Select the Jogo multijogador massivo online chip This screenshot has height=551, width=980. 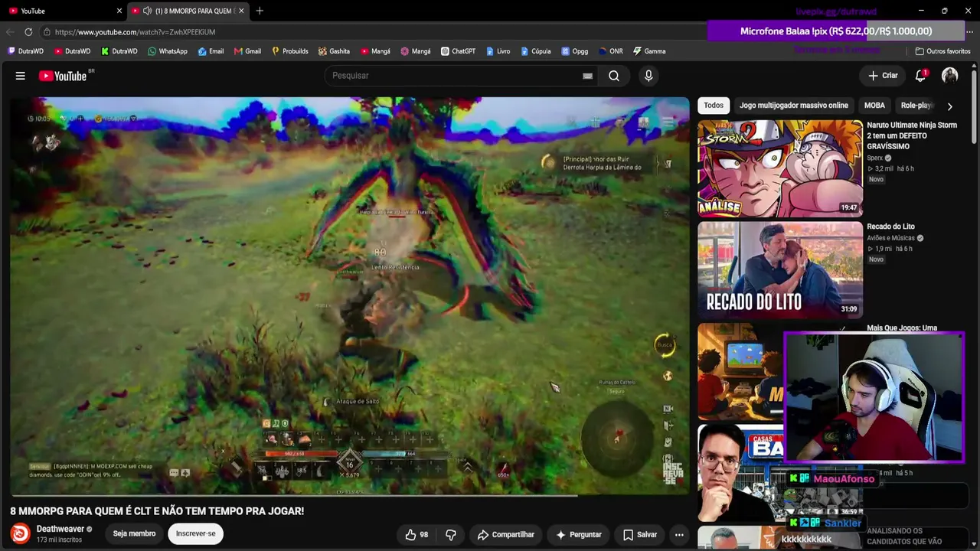[x=794, y=106]
